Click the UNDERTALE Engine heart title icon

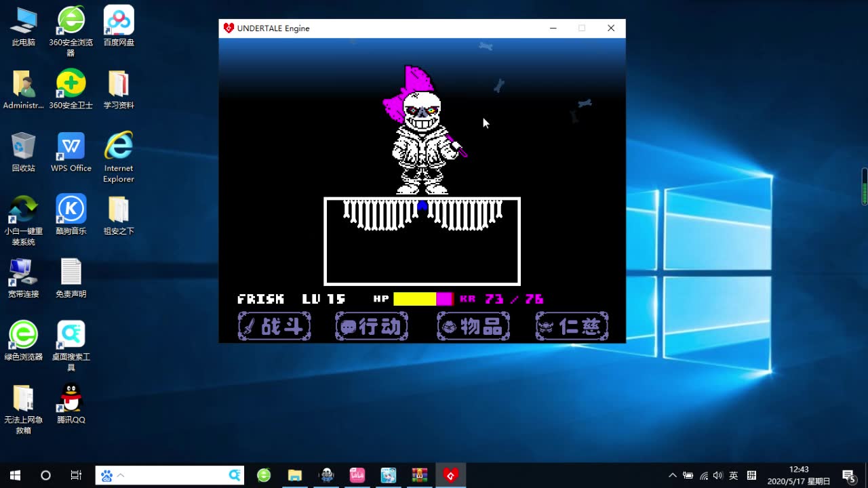click(229, 28)
